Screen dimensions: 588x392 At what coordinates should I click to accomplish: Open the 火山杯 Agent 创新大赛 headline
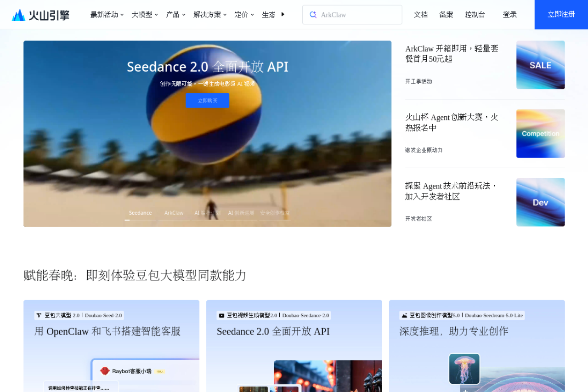(x=452, y=122)
